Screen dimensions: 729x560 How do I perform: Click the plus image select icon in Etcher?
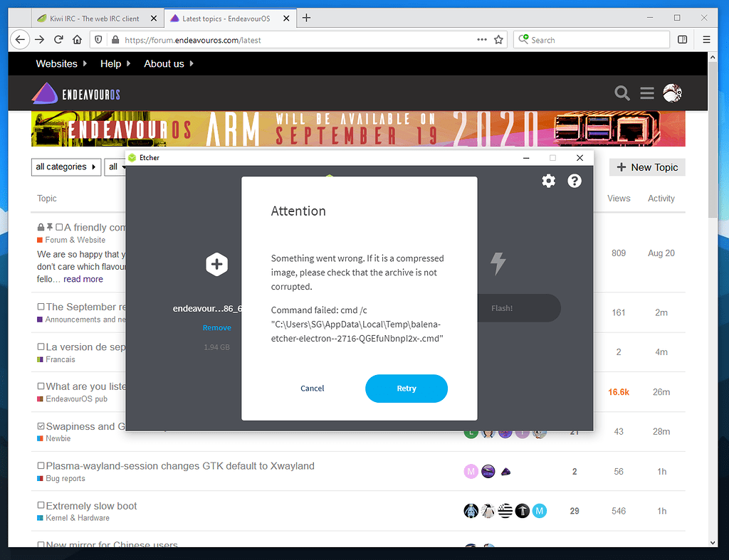click(216, 265)
